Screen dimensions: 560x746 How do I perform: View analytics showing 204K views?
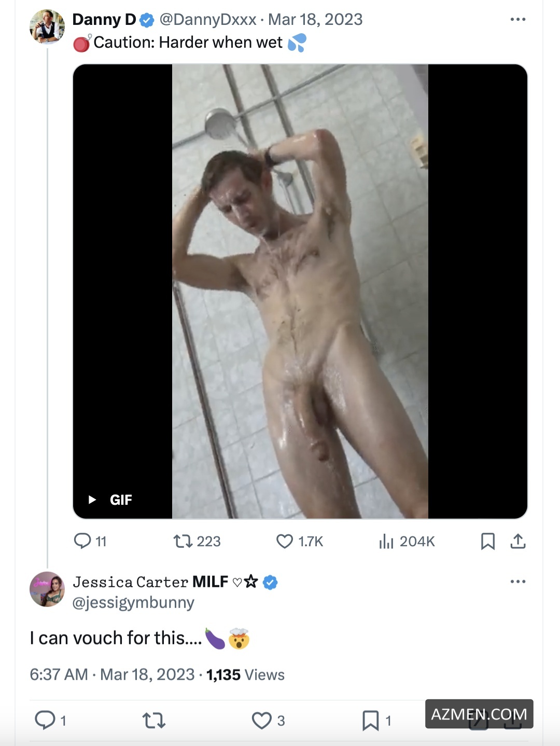click(387, 541)
